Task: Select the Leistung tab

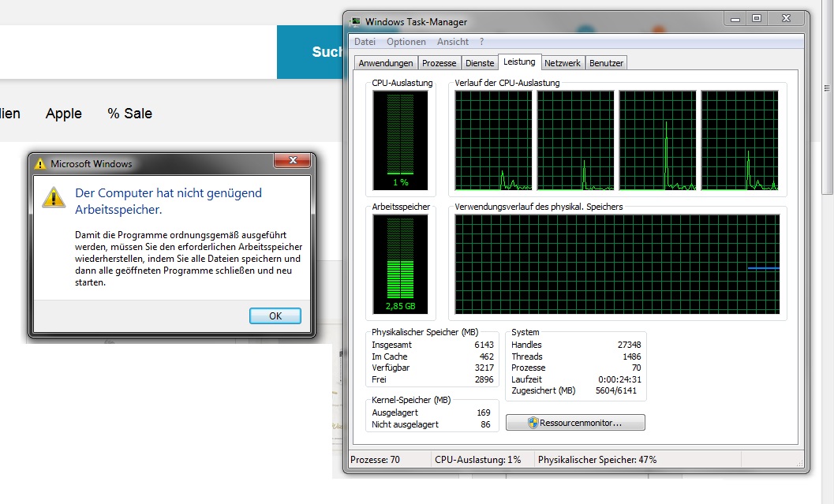Action: [519, 62]
